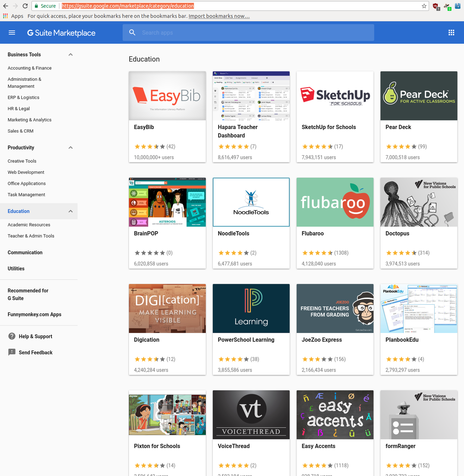This screenshot has width=464, height=476.
Task: Open Marketing & Analytics
Action: pos(30,120)
